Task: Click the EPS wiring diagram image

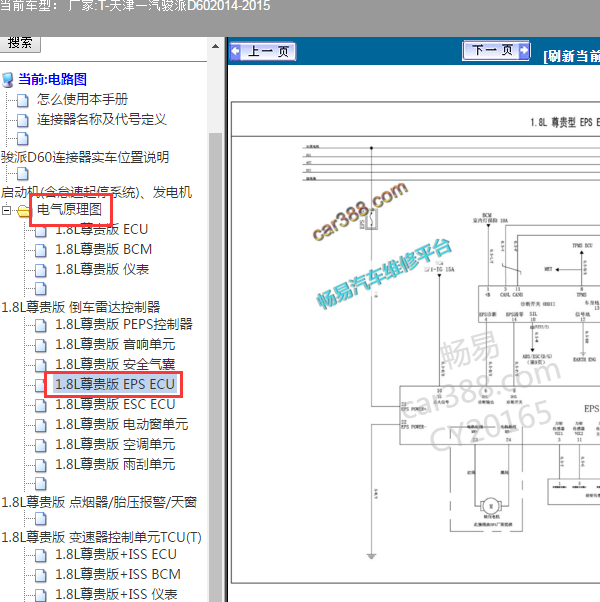Action: pyautogui.click(x=415, y=342)
